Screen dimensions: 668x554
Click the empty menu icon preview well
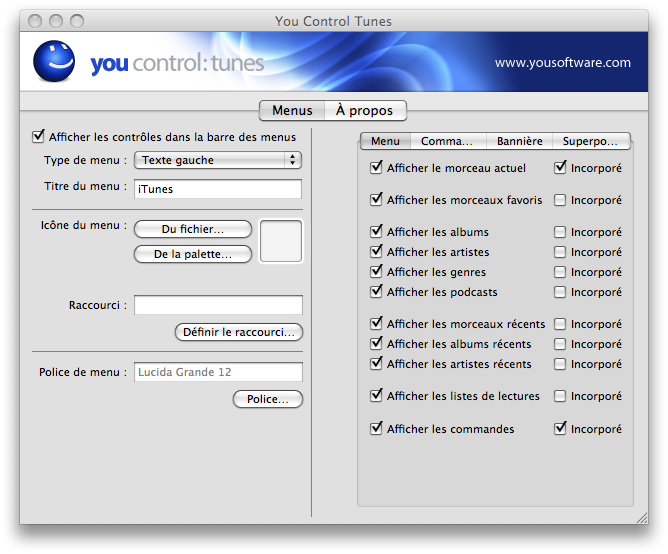(281, 241)
